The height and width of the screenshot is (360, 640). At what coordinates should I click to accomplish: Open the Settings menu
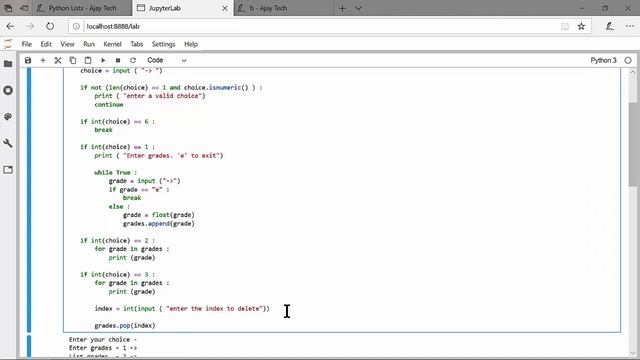click(x=163, y=44)
